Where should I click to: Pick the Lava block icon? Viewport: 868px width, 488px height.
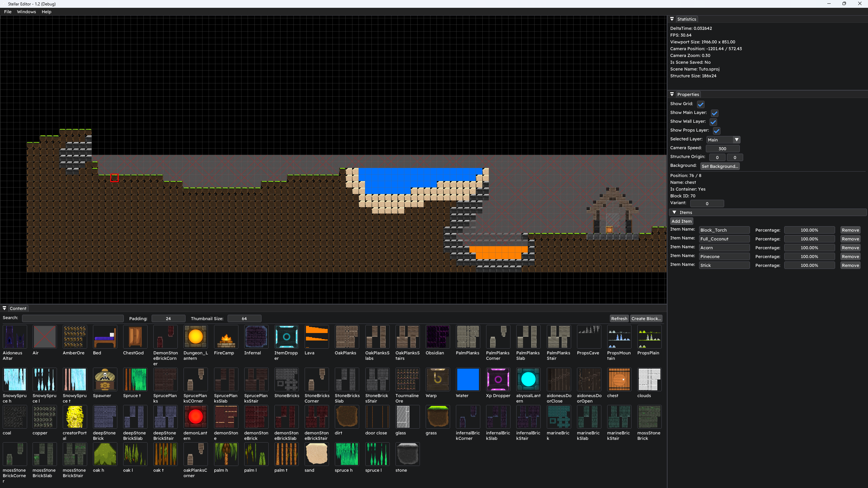(x=317, y=337)
